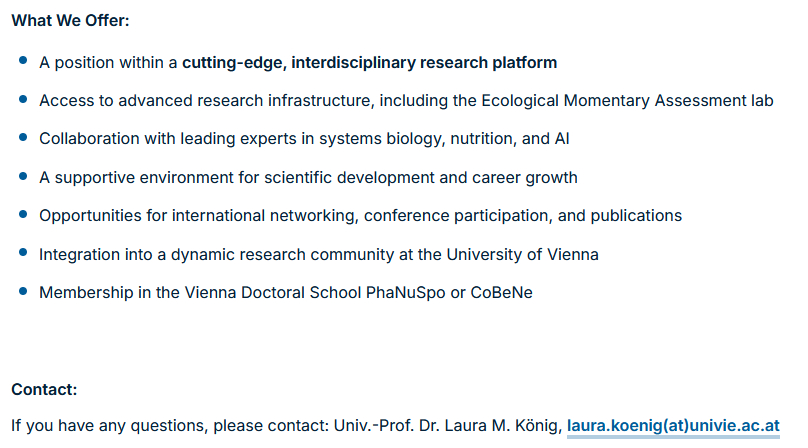The width and height of the screenshot is (808, 448).
Task: Click the bullet dot before "A supportive environment"
Action: (23, 176)
